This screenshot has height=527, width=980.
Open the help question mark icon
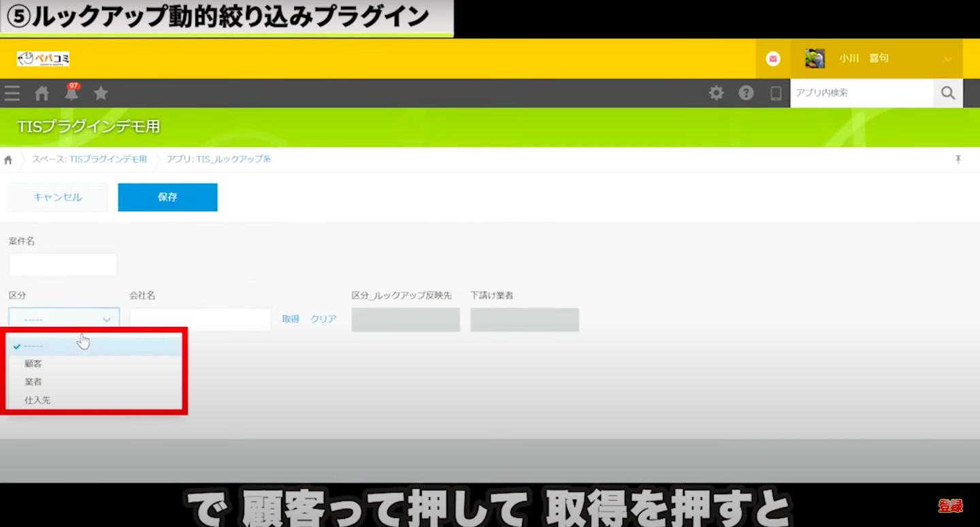coord(746,93)
